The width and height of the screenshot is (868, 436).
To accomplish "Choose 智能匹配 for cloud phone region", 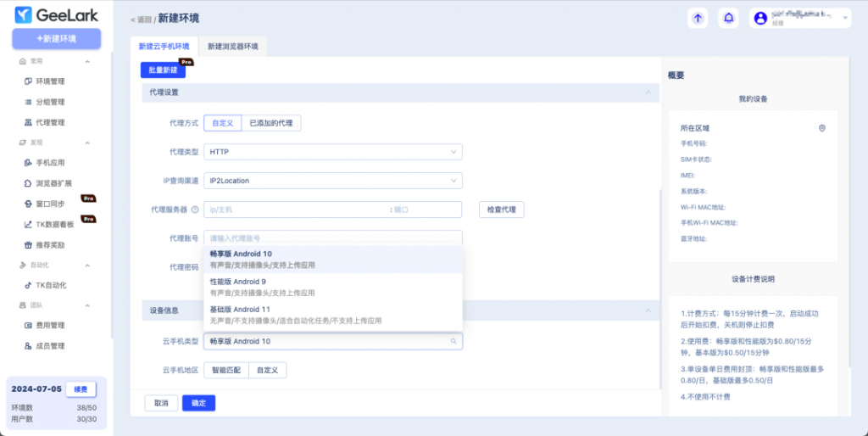I will (x=226, y=370).
